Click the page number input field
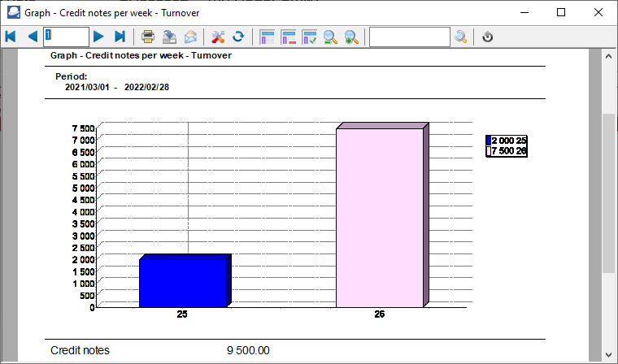The height and width of the screenshot is (364, 618). pos(66,37)
